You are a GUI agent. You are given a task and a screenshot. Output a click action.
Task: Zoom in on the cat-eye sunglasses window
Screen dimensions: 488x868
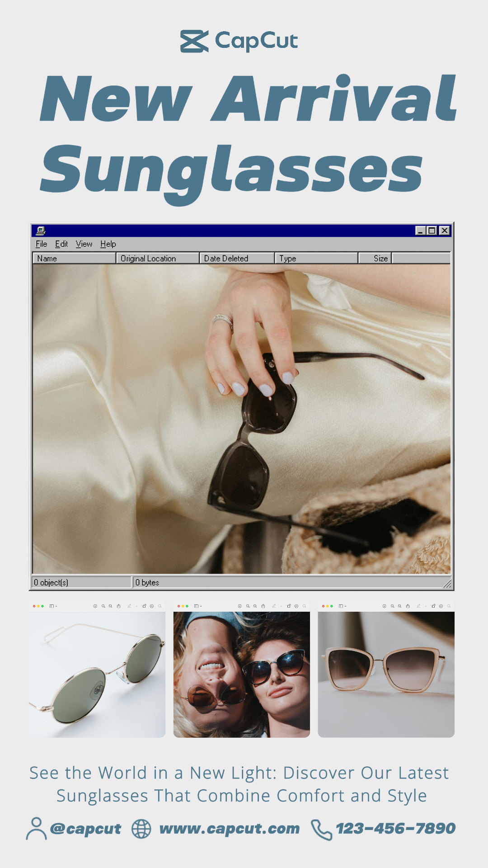click(x=399, y=606)
